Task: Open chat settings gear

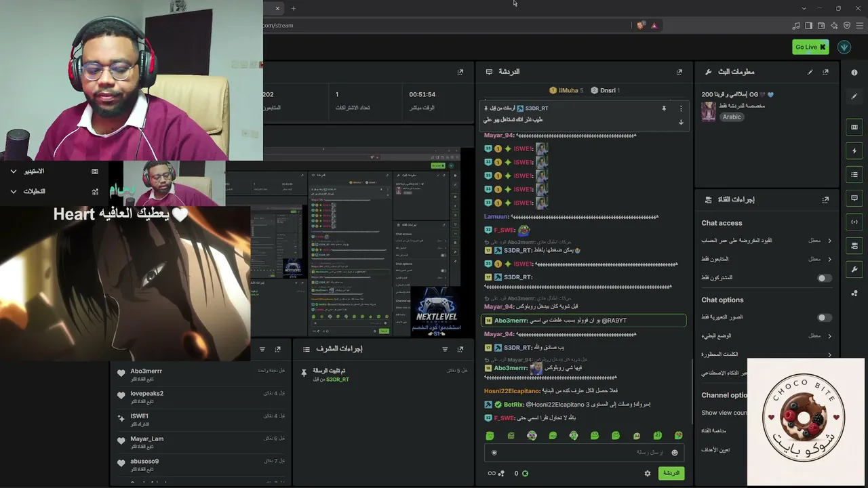Action: tap(648, 473)
